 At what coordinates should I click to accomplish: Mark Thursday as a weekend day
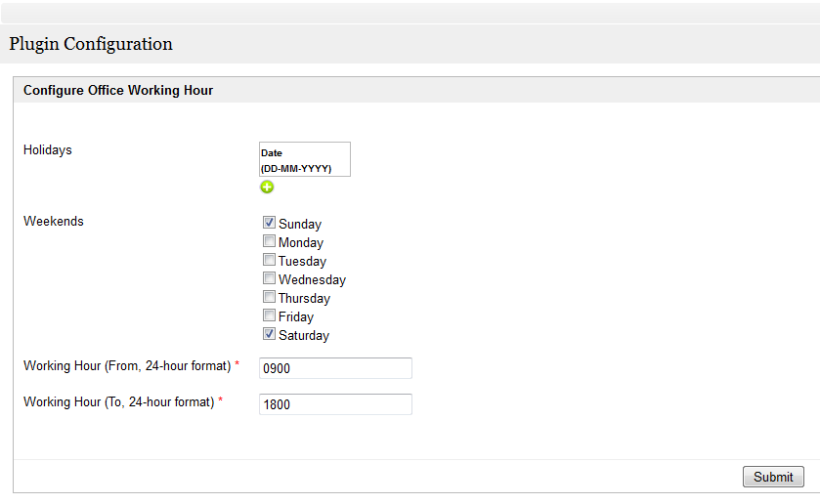[269, 297]
